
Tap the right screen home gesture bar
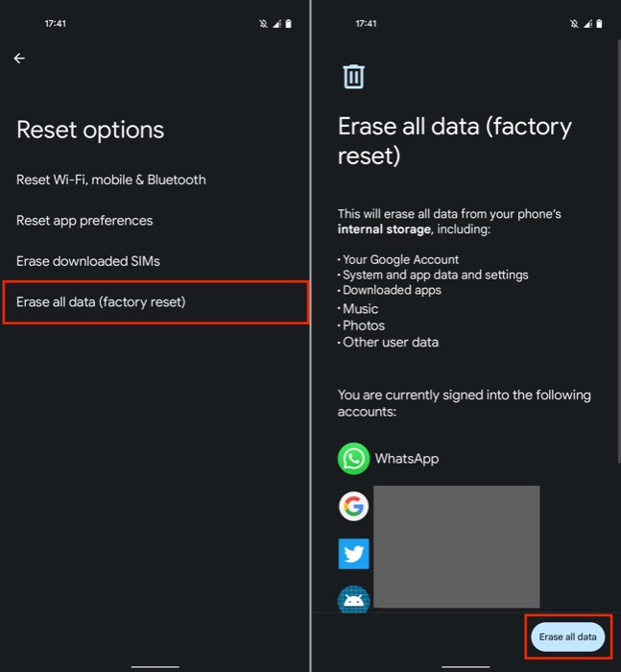click(466, 667)
